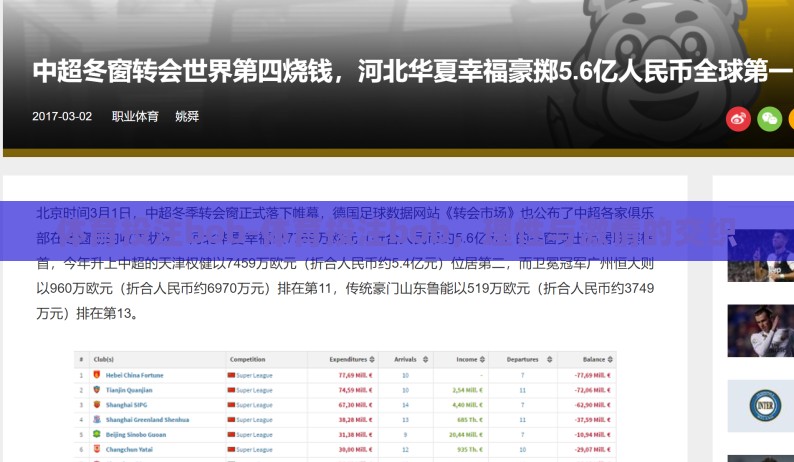Click the balance value -72,06 Mill. €
This screenshot has height=462, width=794.
pos(592,390)
